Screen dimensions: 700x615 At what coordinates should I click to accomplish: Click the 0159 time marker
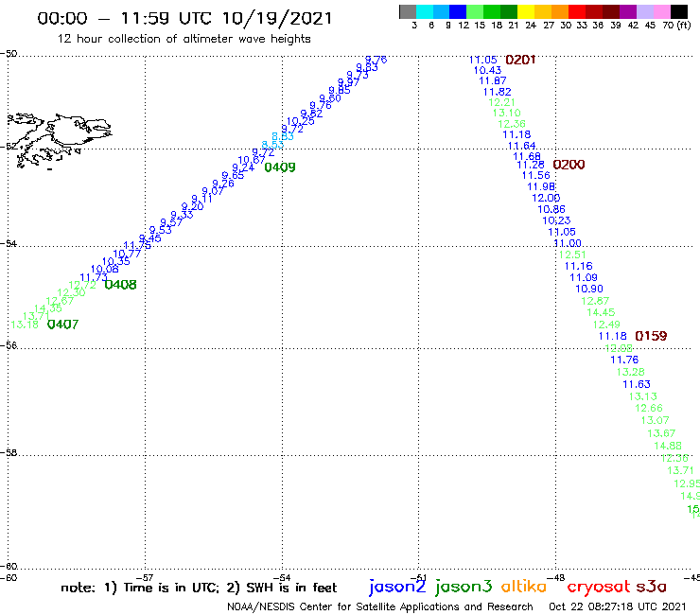point(651,336)
